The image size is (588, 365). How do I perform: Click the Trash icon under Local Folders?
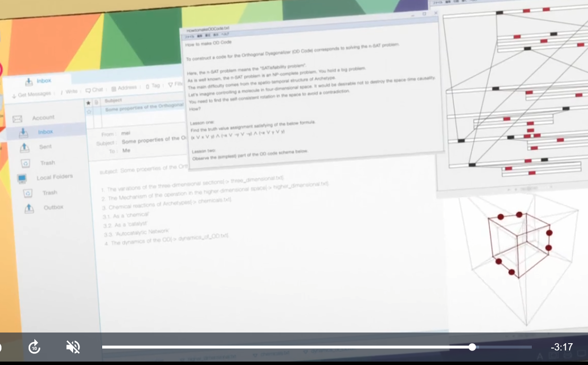tap(28, 193)
